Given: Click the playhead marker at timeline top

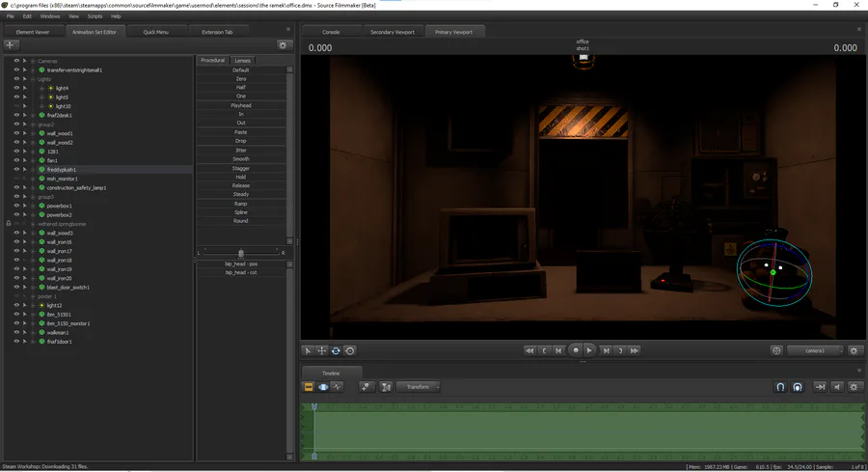Looking at the screenshot, I should point(314,406).
